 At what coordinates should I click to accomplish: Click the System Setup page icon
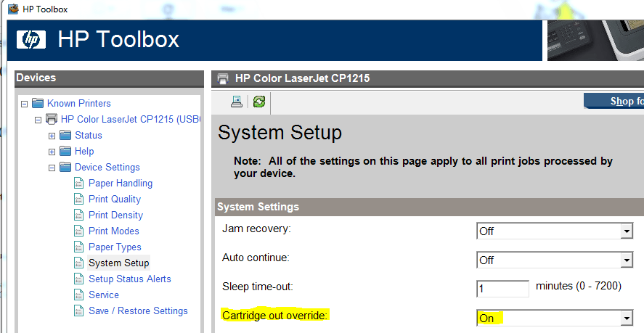click(79, 263)
